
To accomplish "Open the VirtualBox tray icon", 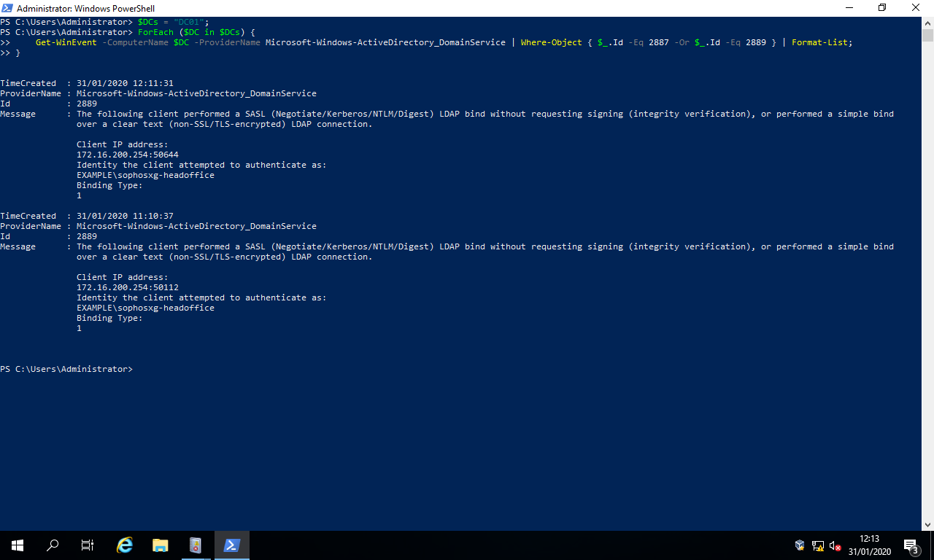I will coord(800,545).
